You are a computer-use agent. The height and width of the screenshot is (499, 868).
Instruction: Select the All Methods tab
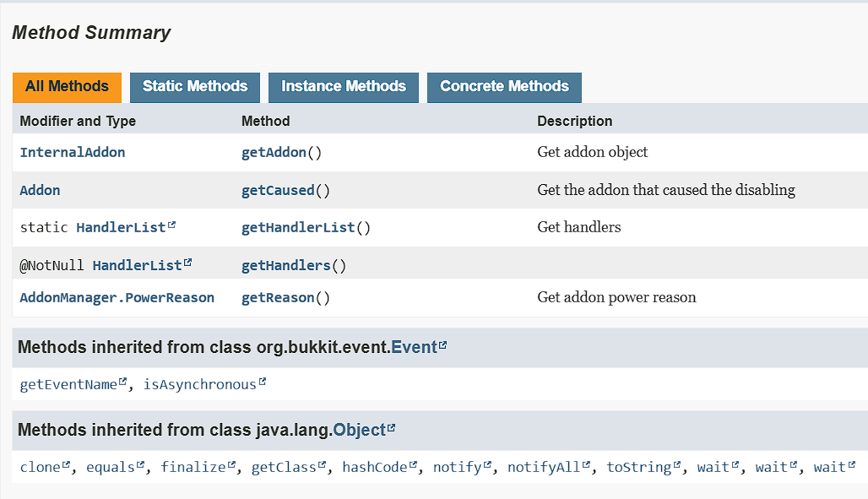(67, 87)
